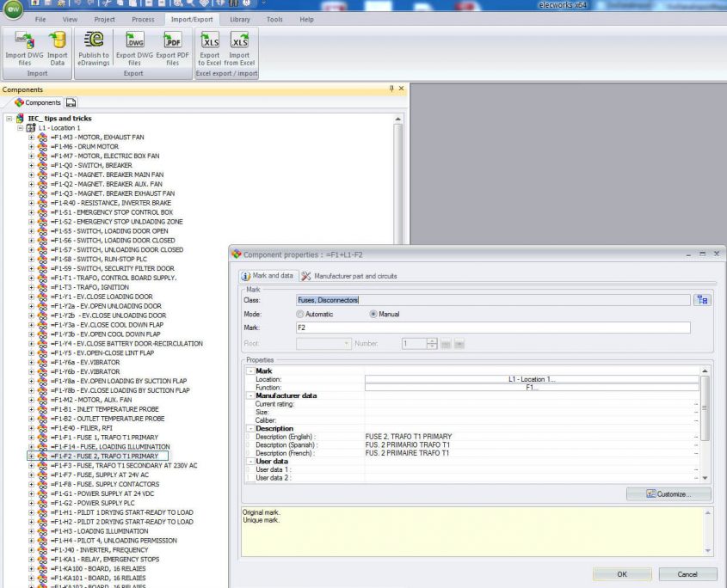
Task: Close the Components panel
Action: point(402,89)
